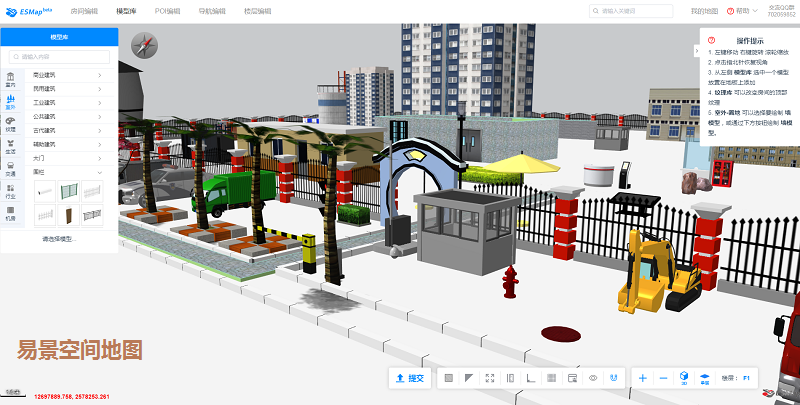Click the compass to reset the view
The height and width of the screenshot is (405, 800).
pos(144,45)
